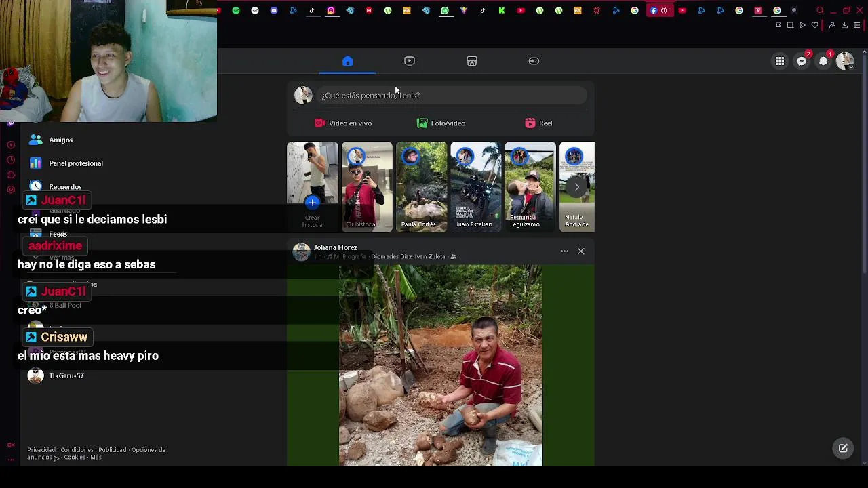Screen dimensions: 868x488
Task: Open the browser easy setup menu icon
Action: coord(857,25)
